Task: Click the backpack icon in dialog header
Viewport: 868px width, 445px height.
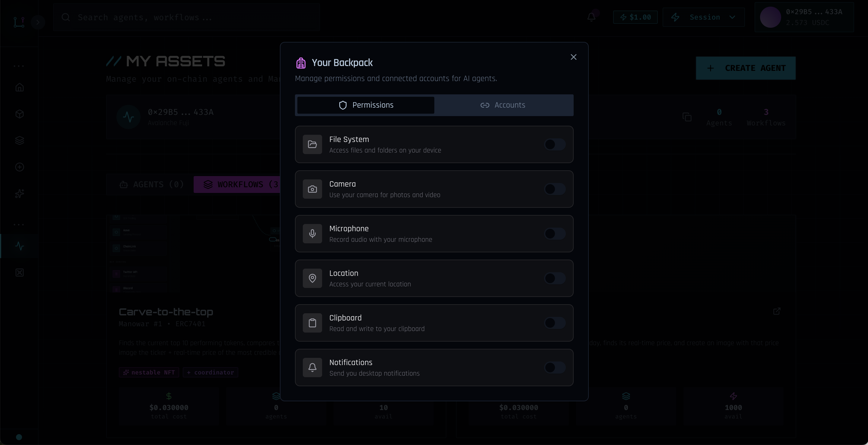Action: (x=301, y=63)
